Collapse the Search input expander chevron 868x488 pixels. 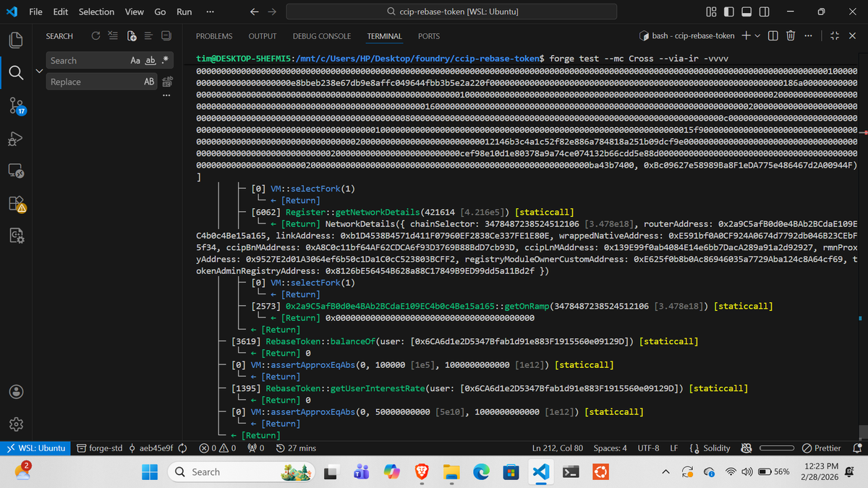pyautogui.click(x=40, y=70)
